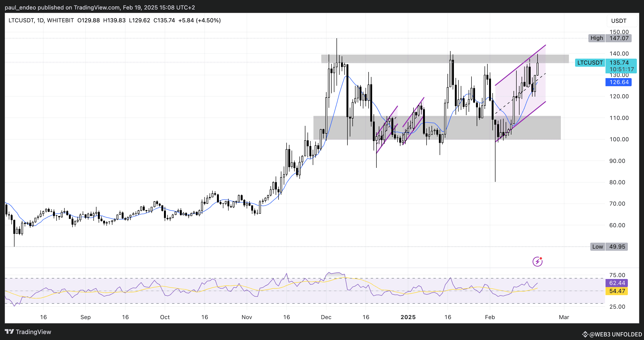
Task: Click the cyan LTCUSDT price label
Action: pos(590,62)
